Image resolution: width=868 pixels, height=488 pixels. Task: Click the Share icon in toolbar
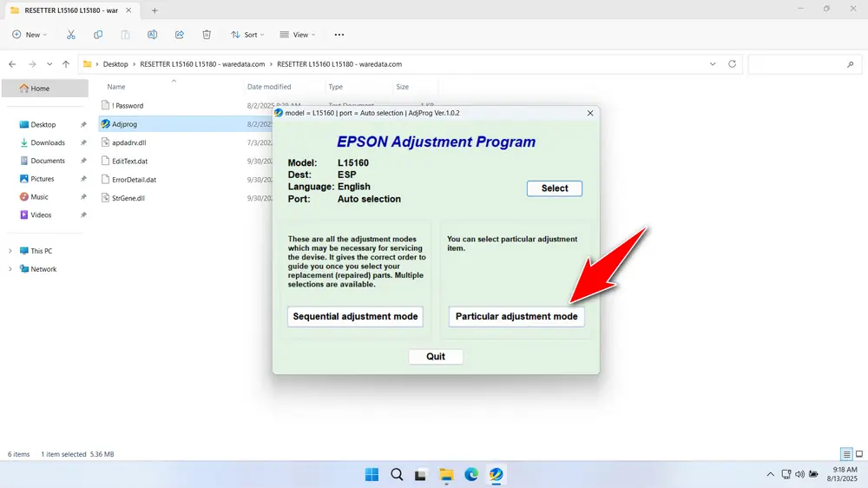click(180, 35)
